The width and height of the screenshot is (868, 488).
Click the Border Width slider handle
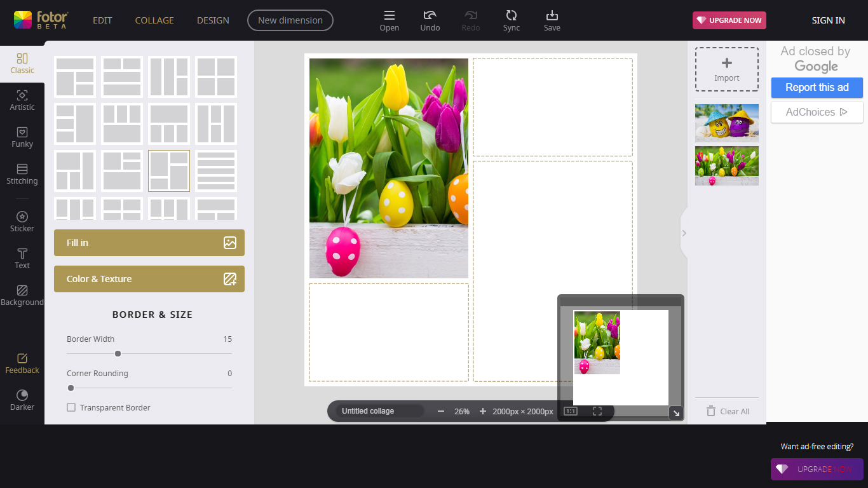pos(118,353)
